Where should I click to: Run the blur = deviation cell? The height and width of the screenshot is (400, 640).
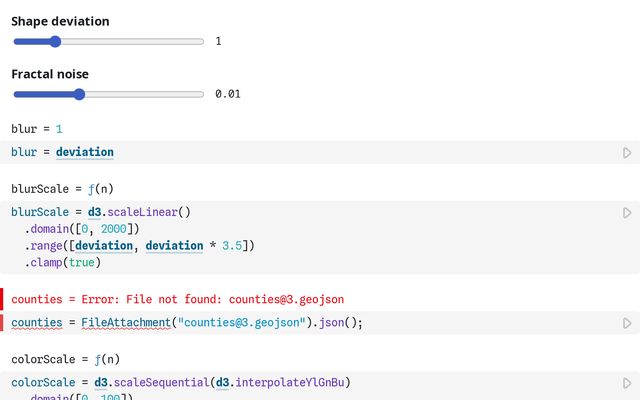click(x=627, y=153)
